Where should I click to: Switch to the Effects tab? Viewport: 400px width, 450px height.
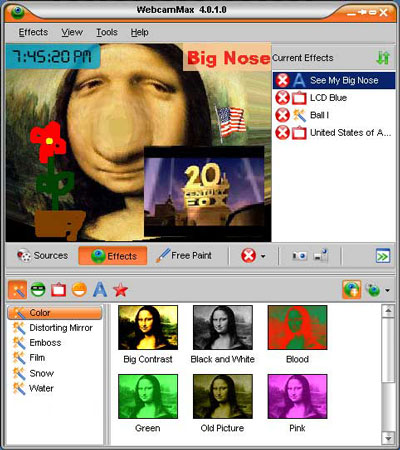click(x=113, y=256)
